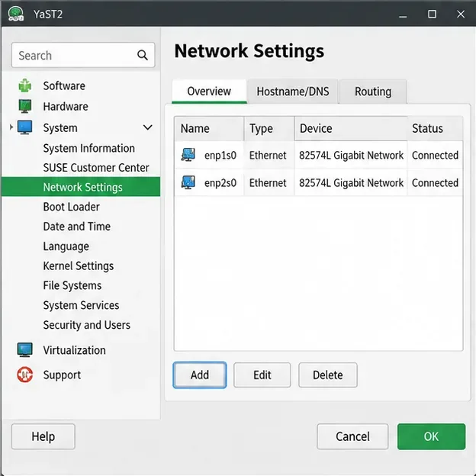476x476 pixels.
Task: Open Date and Time module
Action: click(77, 227)
